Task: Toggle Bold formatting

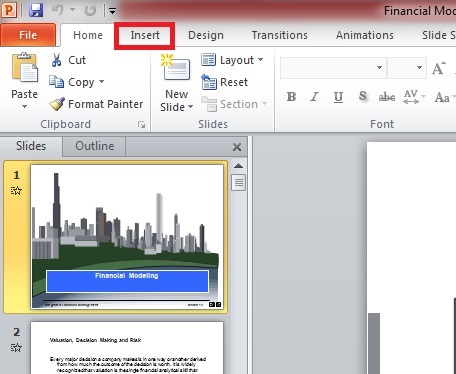Action: [292, 97]
